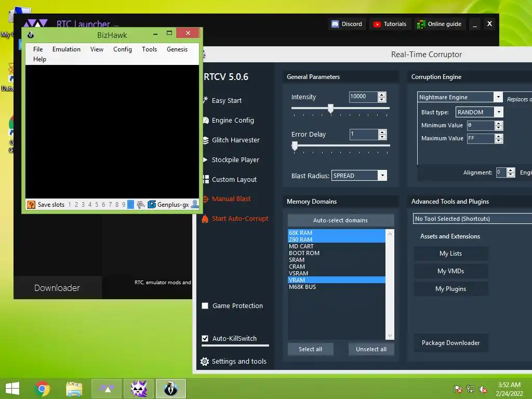Increase Alignment value with up arrow
The width and height of the screenshot is (532, 399).
(x=511, y=170)
